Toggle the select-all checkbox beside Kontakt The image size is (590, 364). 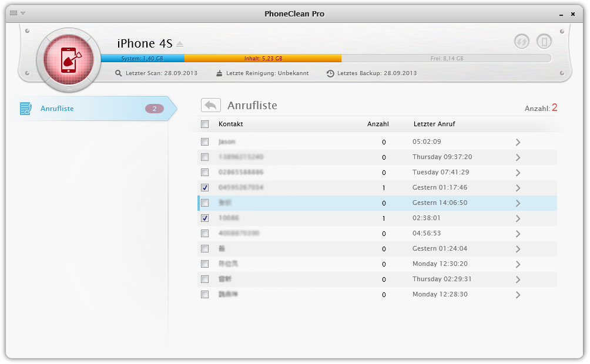tap(205, 124)
